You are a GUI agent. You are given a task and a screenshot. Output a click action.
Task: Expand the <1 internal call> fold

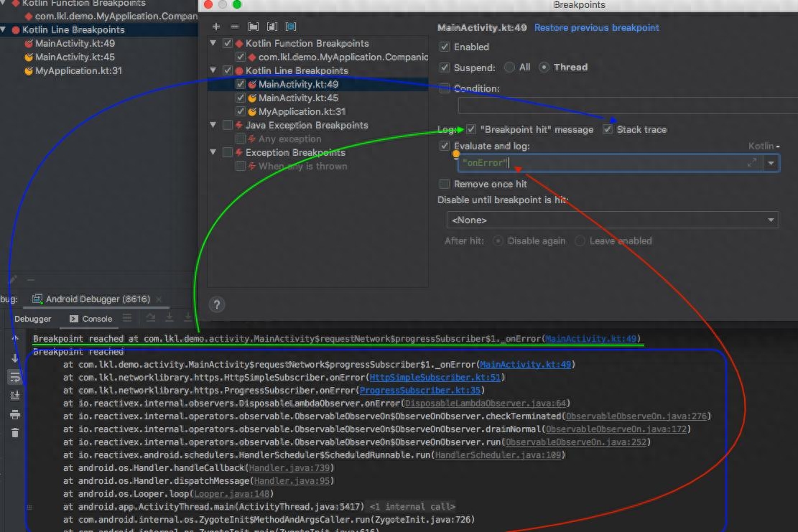pos(412,507)
